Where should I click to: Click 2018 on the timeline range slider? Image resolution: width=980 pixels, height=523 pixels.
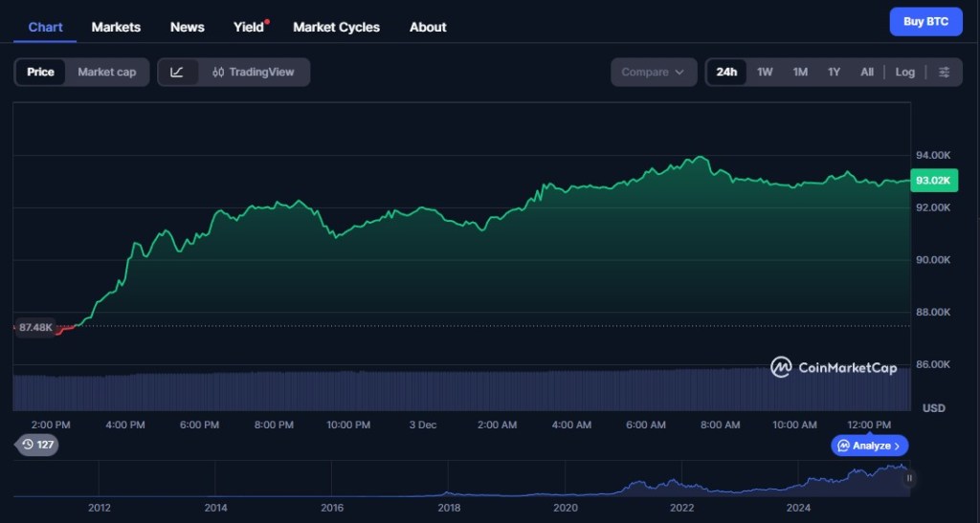[448, 508]
